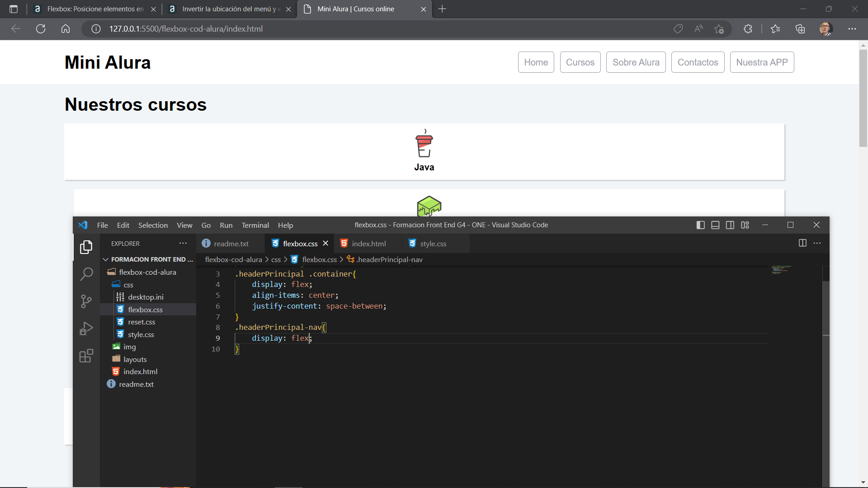Close the Flexbox Posicione elementos browser tab

[x=153, y=9]
